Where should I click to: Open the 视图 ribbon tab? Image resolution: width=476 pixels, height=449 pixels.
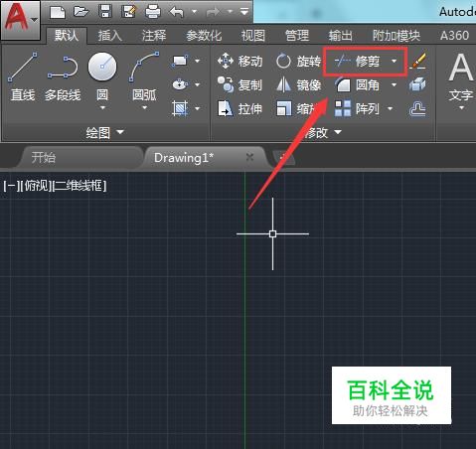(x=253, y=35)
